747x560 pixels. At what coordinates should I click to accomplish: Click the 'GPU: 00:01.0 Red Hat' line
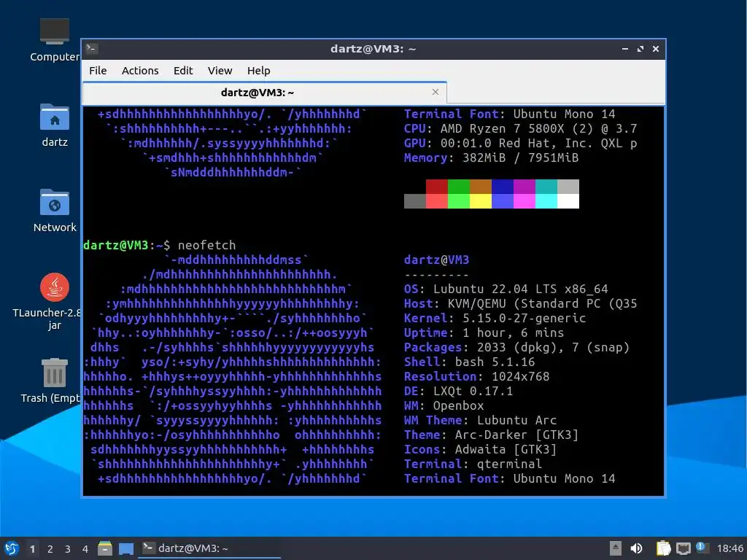coord(520,144)
